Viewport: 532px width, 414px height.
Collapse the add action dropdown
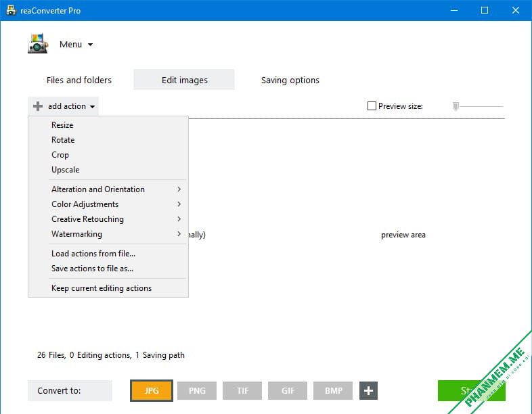(64, 106)
